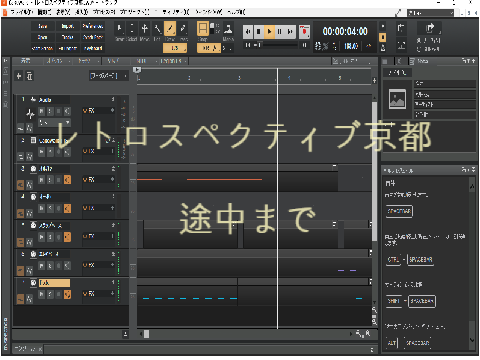Click the 00:00:04:00 time display
Viewport: 480px width, 360px height.
345,31
